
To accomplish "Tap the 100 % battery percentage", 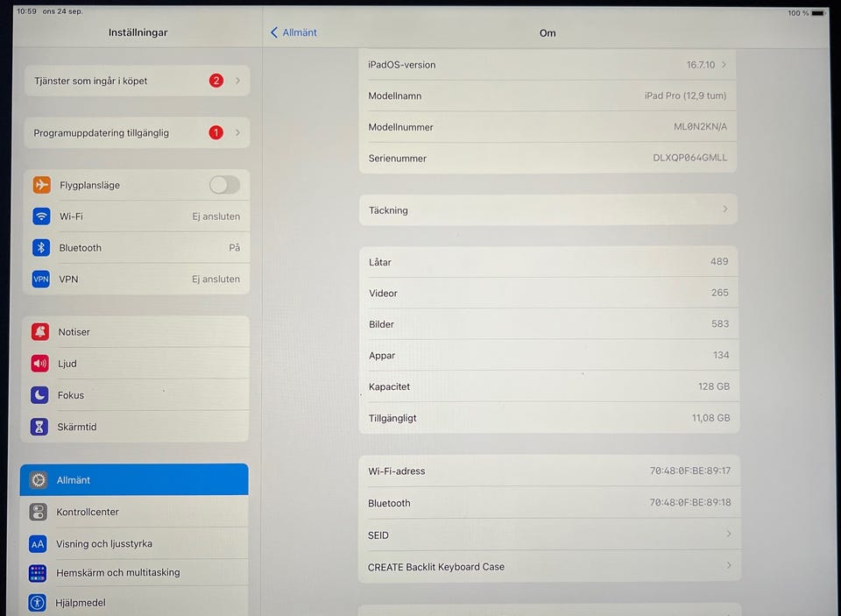I will click(x=798, y=13).
